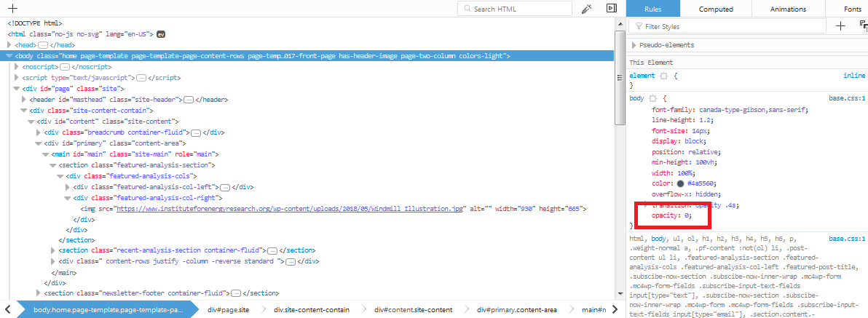Expand the noscript element node
This screenshot has width=868, height=318.
click(x=17, y=67)
